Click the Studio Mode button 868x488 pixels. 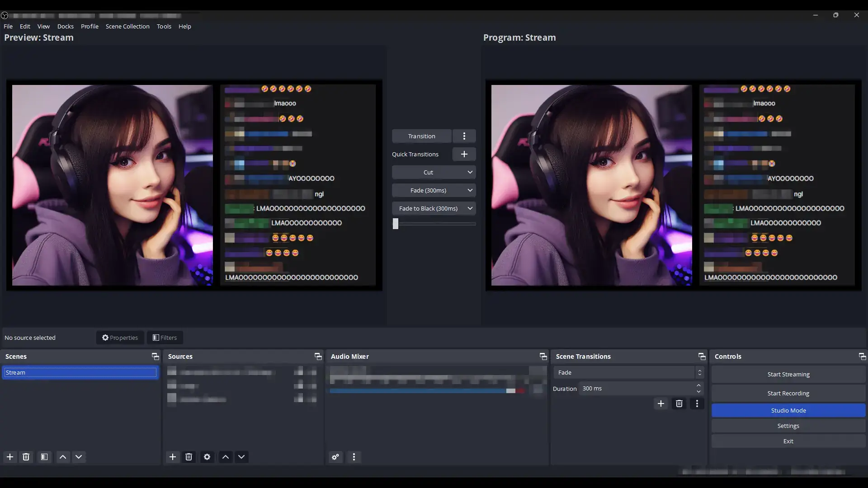pos(788,410)
